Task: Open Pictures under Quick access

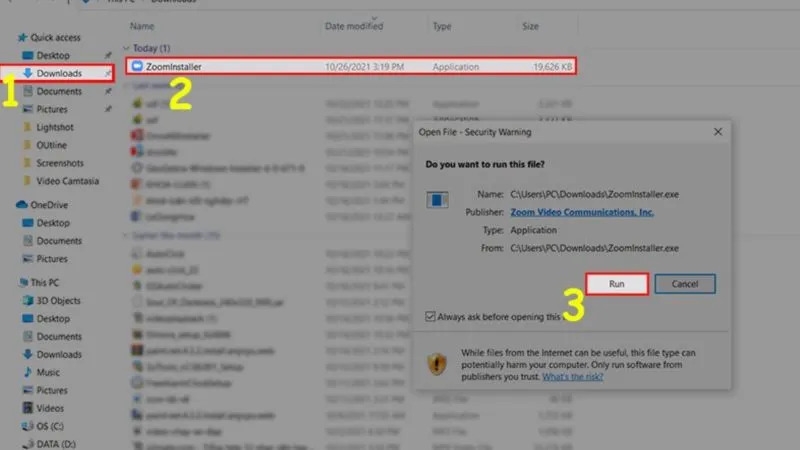Action: coord(52,109)
